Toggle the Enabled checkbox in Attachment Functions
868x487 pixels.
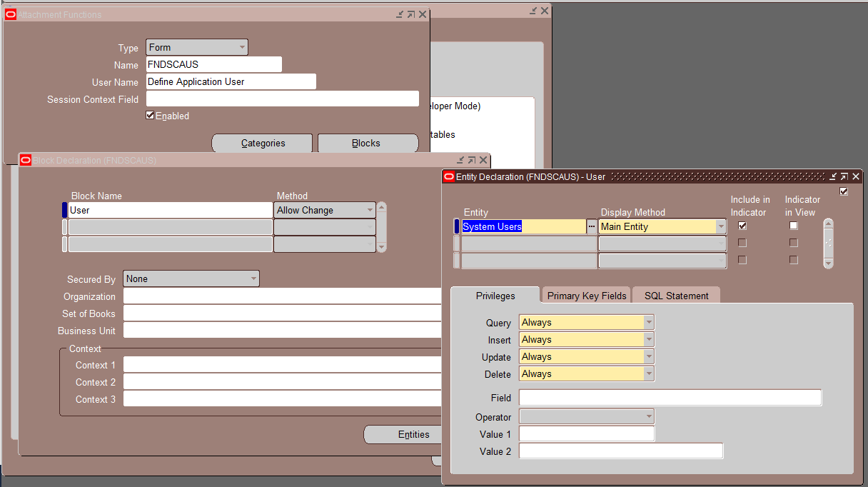[150, 115]
